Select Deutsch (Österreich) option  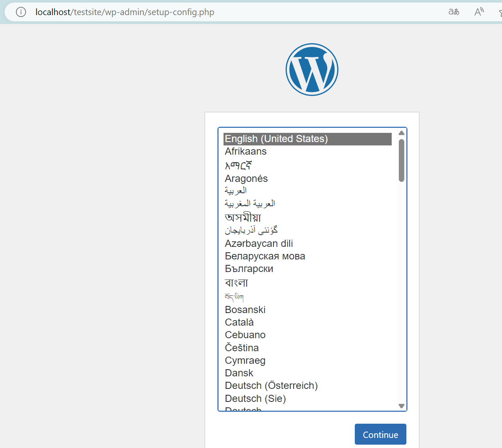[x=307, y=386]
